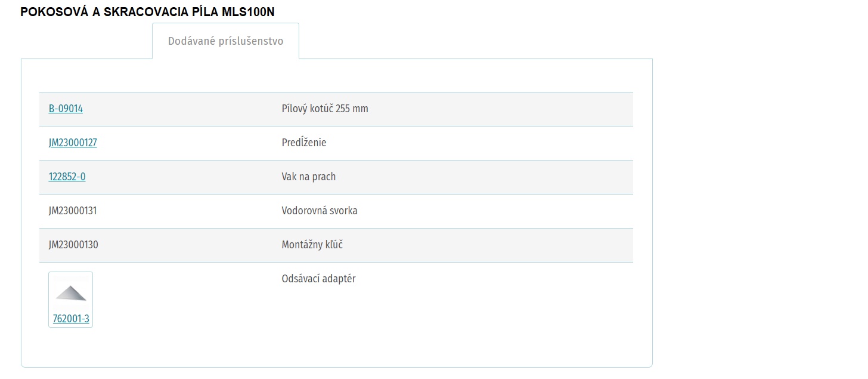
Task: Select the JM23000130 part number text
Action: point(73,245)
